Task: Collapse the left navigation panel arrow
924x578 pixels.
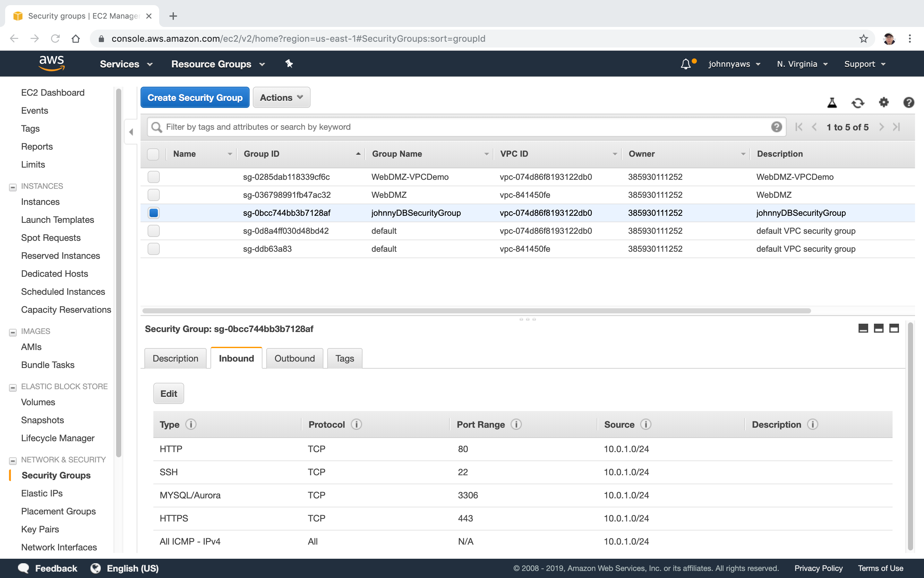Action: pos(131,132)
